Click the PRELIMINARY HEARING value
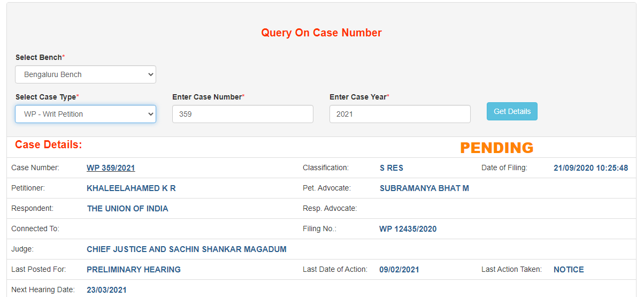 133,270
